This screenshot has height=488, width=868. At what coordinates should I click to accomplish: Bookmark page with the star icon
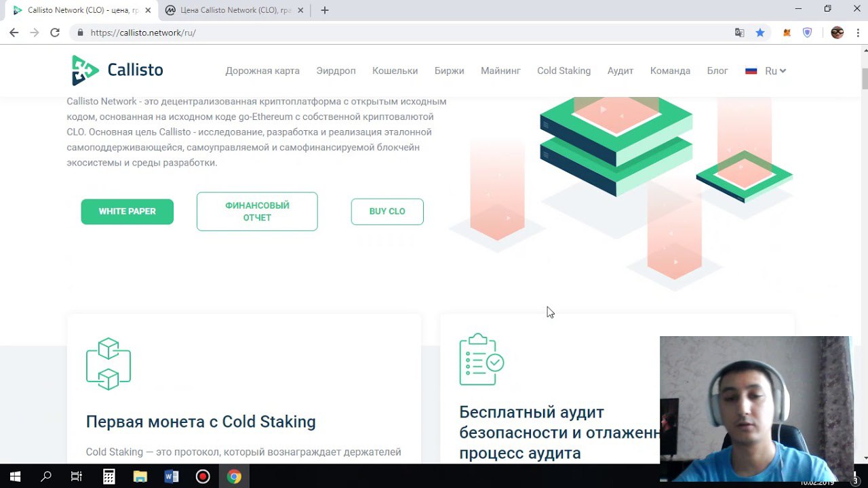coord(760,33)
